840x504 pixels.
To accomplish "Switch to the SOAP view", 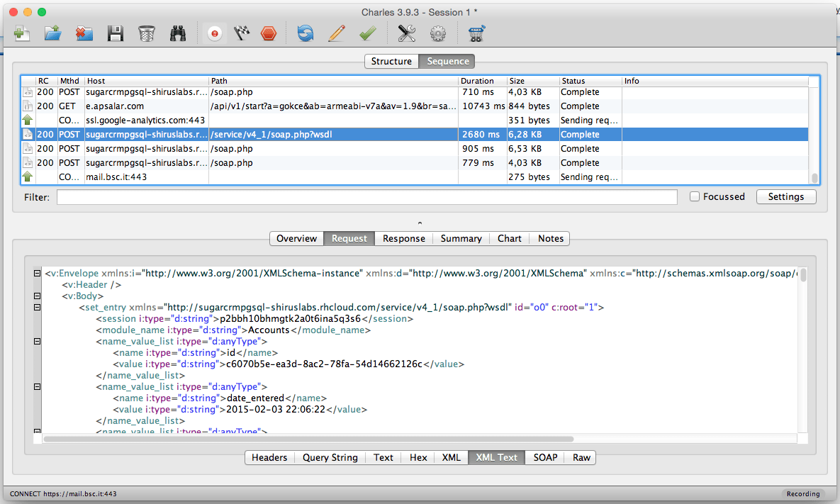I will coord(545,457).
